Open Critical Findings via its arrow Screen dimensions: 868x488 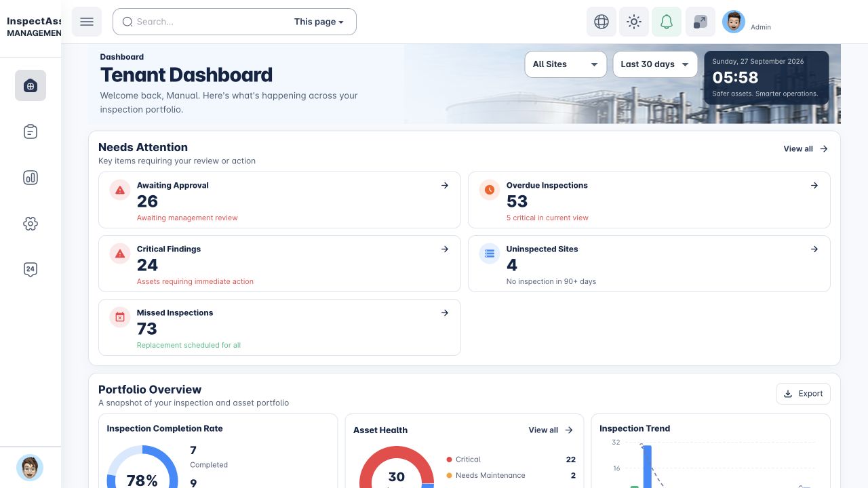point(445,249)
